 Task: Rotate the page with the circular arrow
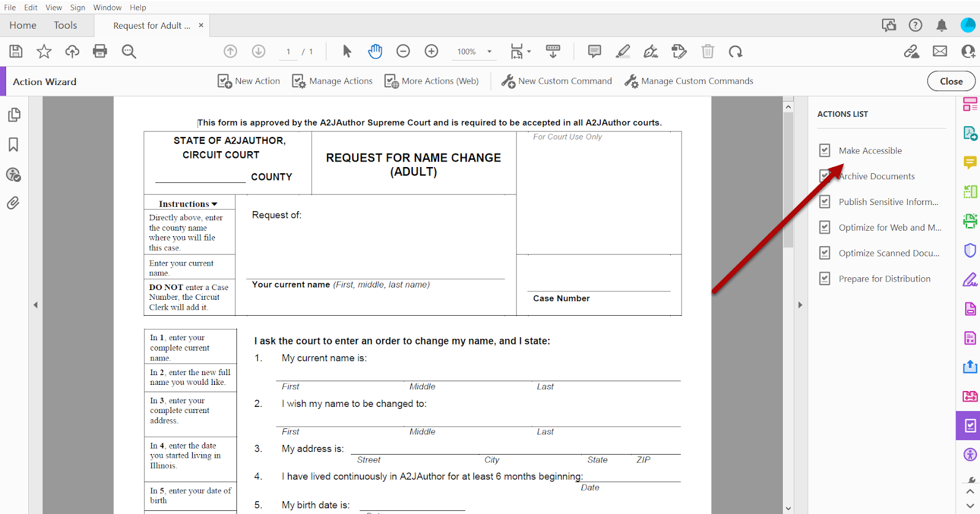coord(736,51)
